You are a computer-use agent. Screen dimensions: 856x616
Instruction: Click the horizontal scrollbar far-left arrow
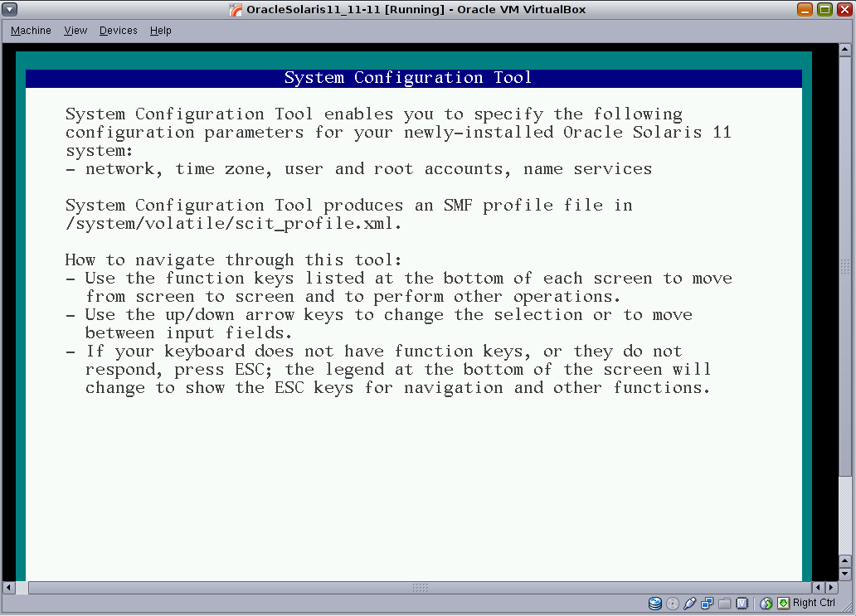pos(8,588)
